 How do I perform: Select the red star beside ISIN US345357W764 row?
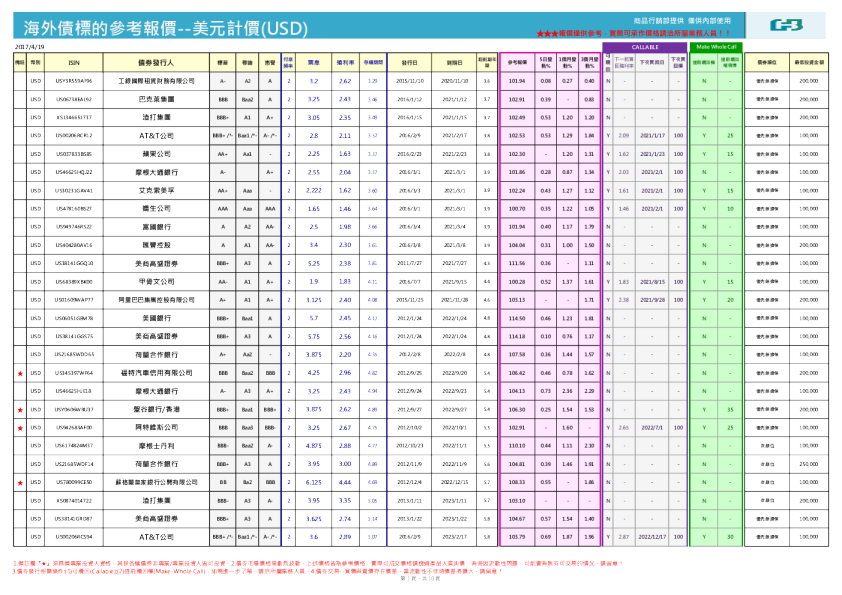20,373
